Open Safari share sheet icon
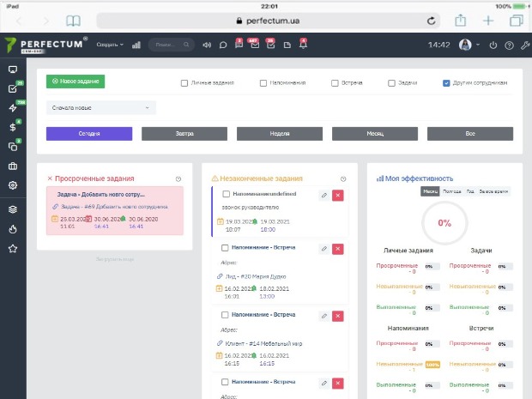 tap(460, 21)
